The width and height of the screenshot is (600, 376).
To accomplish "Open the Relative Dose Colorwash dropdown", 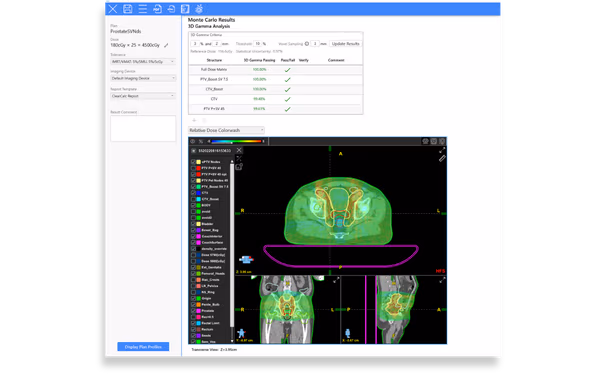I will (226, 130).
